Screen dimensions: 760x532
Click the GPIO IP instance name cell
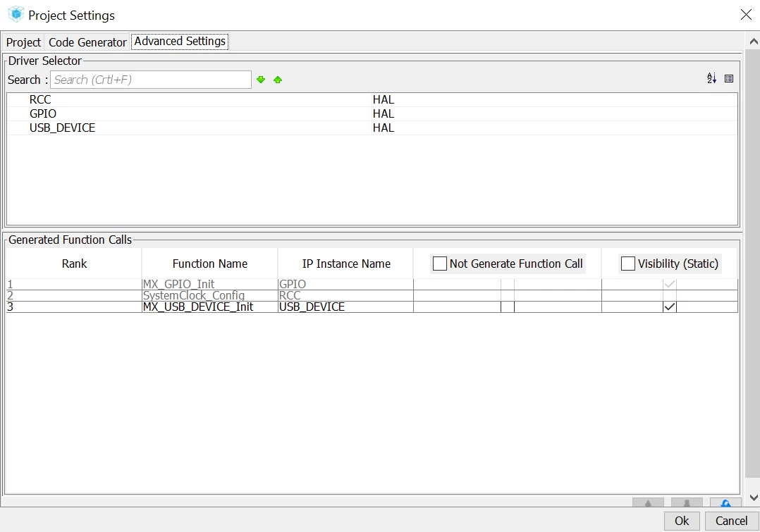tap(345, 284)
